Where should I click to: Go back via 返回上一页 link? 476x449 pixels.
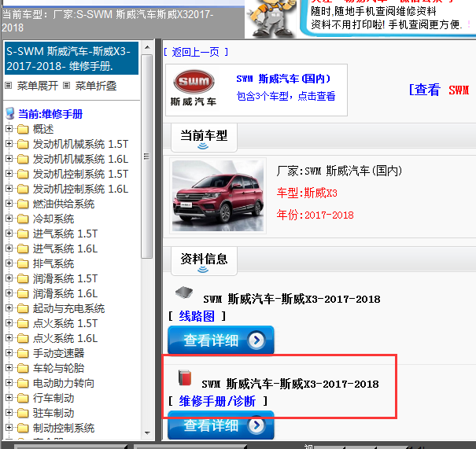click(x=196, y=52)
